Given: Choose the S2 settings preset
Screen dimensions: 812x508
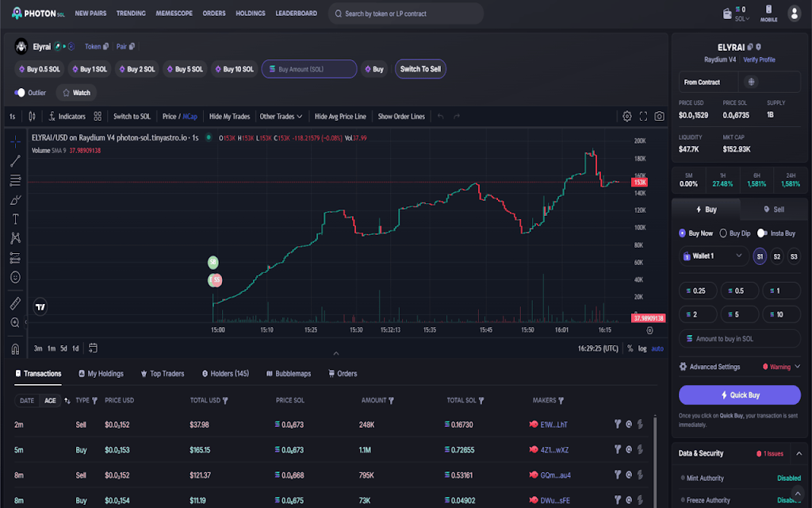Looking at the screenshot, I should pyautogui.click(x=777, y=256).
